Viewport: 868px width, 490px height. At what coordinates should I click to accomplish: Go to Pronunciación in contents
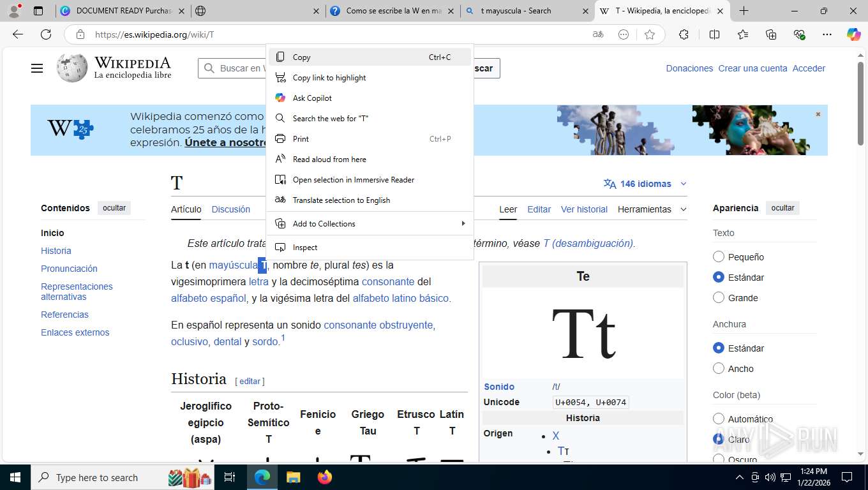[69, 269]
